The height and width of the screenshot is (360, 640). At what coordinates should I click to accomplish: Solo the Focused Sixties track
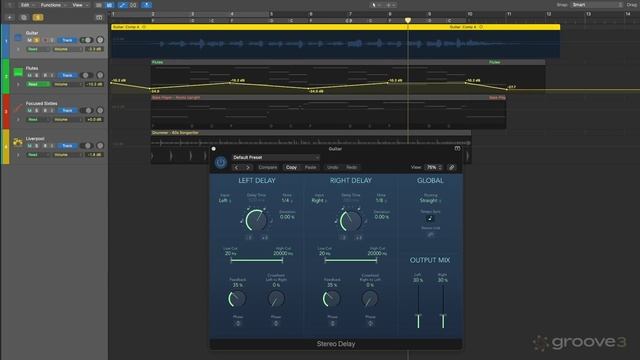pos(37,111)
